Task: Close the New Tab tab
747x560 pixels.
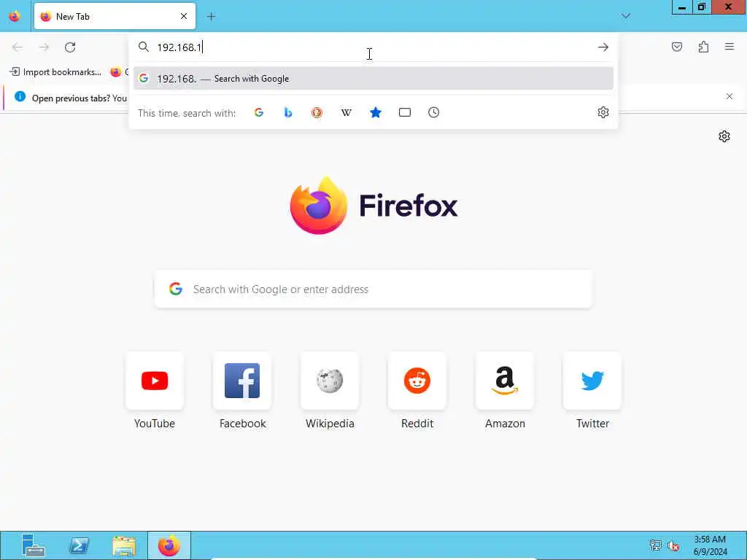Action: click(184, 16)
